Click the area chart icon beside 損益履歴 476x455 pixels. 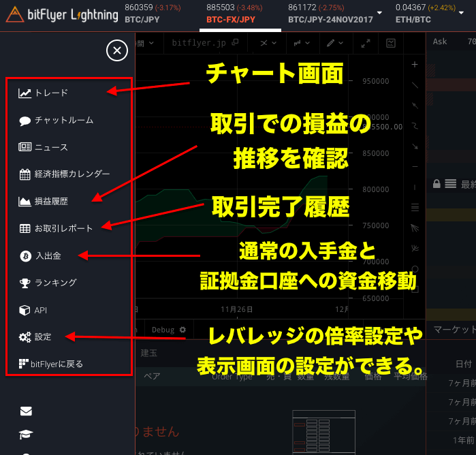[25, 202]
